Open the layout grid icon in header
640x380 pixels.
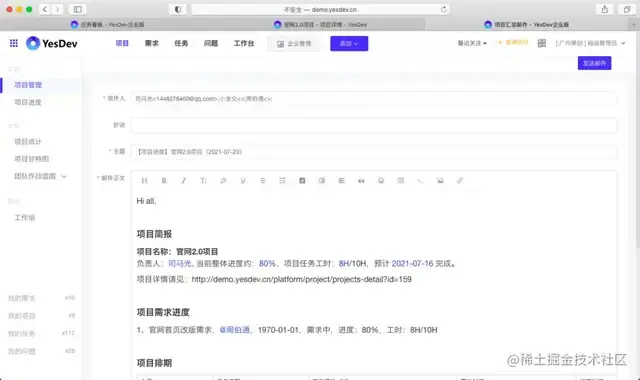point(542,43)
